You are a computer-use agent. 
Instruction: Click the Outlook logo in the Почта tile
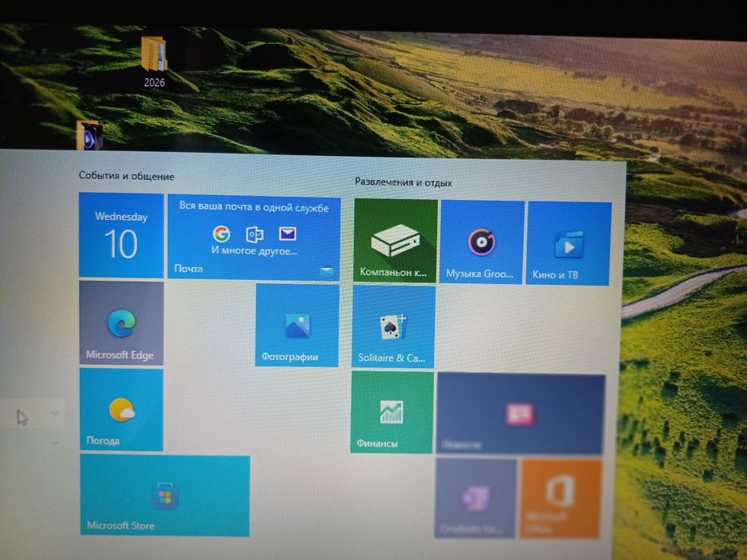pyautogui.click(x=255, y=234)
